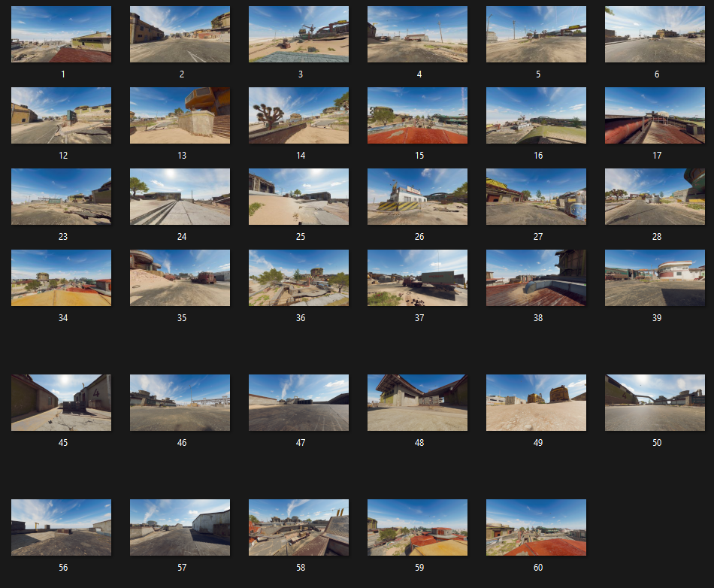Select thumbnail 37 with green truck
The height and width of the screenshot is (588, 714).
coord(418,277)
